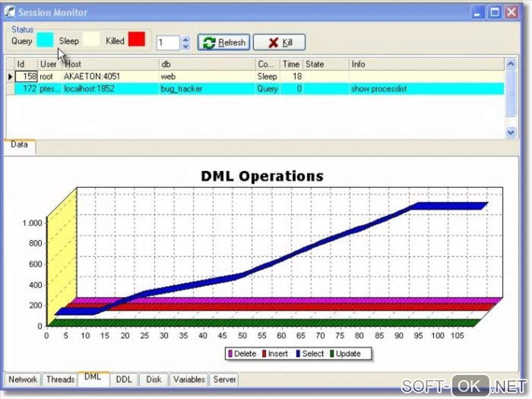532x399 pixels.
Task: Click the Kill button
Action: 279,42
